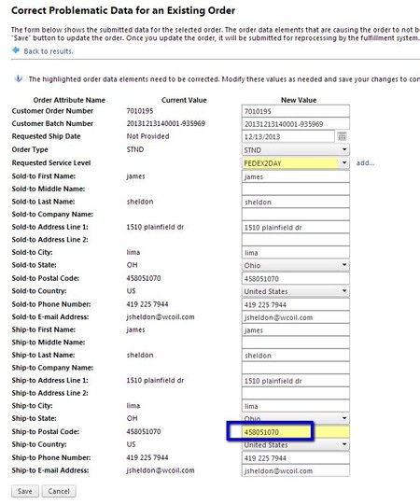Expand the Ship-to Country dropdown
The image size is (420, 504).
click(x=295, y=445)
